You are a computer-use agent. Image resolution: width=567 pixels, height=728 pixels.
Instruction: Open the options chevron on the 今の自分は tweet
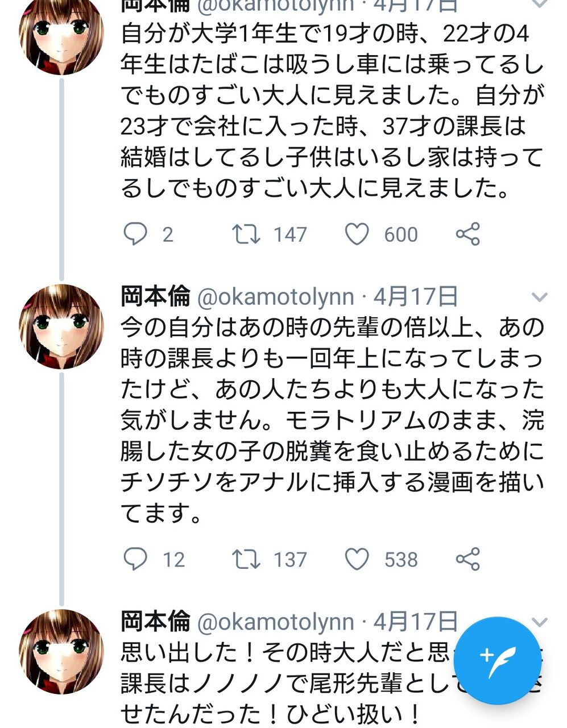(539, 297)
